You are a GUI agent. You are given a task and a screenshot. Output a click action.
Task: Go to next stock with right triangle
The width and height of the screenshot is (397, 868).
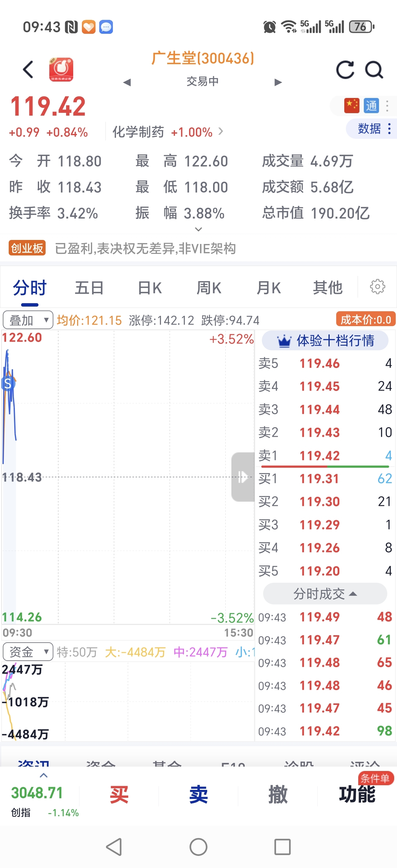(278, 82)
